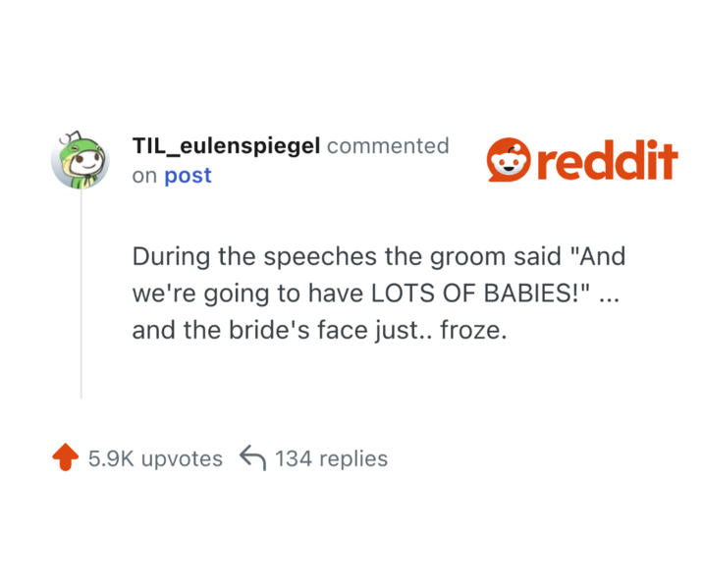The width and height of the screenshot is (703, 588).
Task: Open the TIL_eulenspiegel user avatar
Action: [79, 160]
